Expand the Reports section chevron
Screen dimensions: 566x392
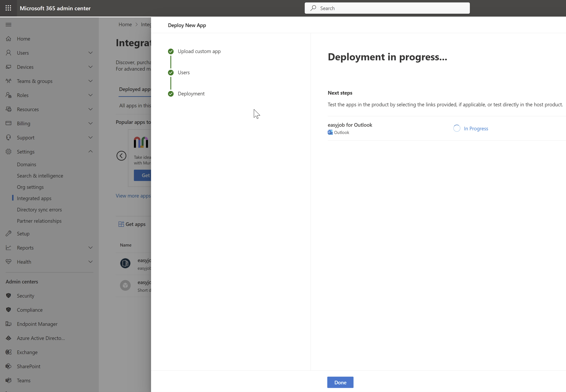(x=90, y=248)
